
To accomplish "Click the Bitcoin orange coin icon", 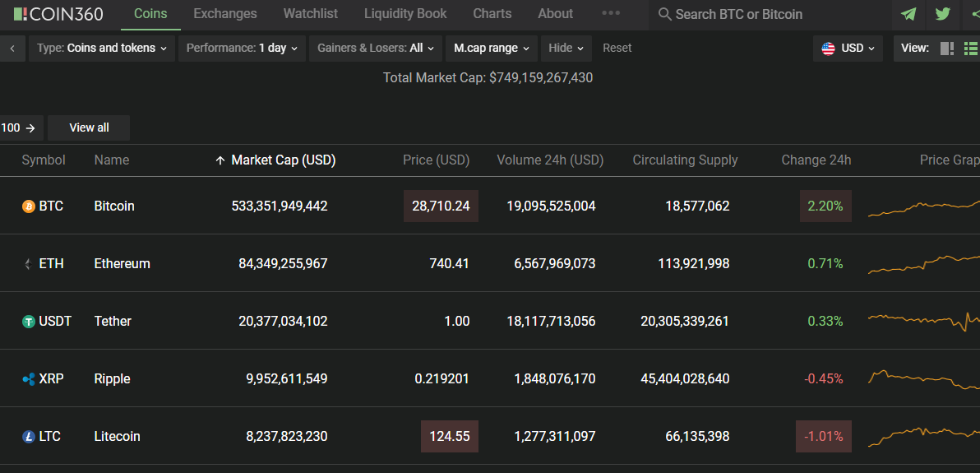I will (29, 206).
